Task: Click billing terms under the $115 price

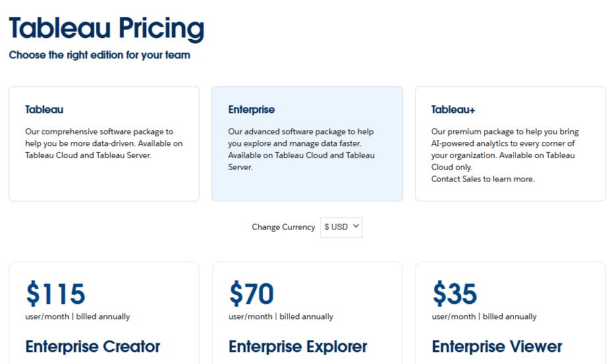Action: 78,317
